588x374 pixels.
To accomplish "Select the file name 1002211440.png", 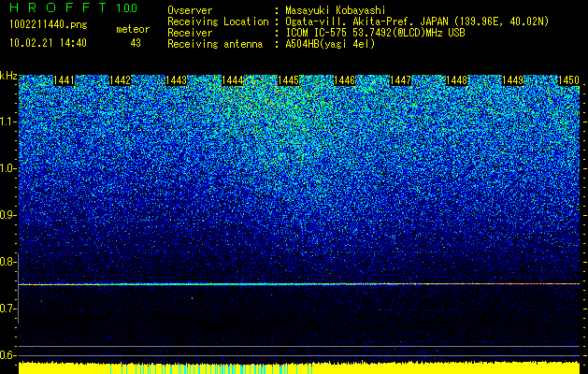I will [49, 24].
